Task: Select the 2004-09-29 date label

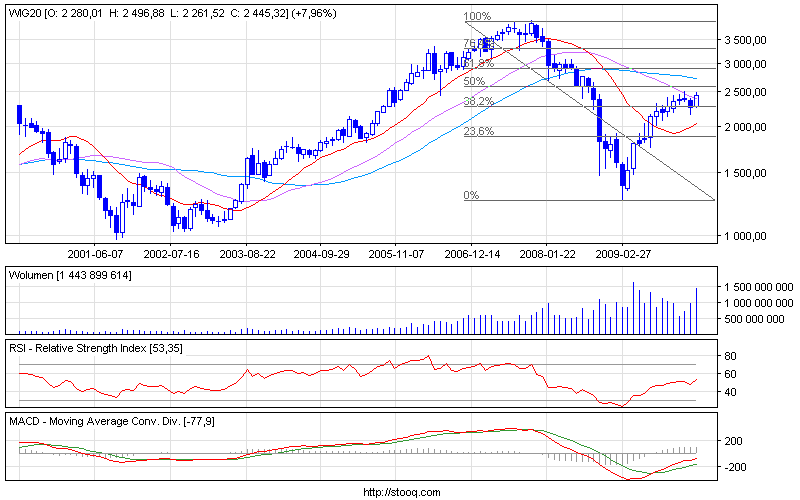Action: (x=321, y=254)
